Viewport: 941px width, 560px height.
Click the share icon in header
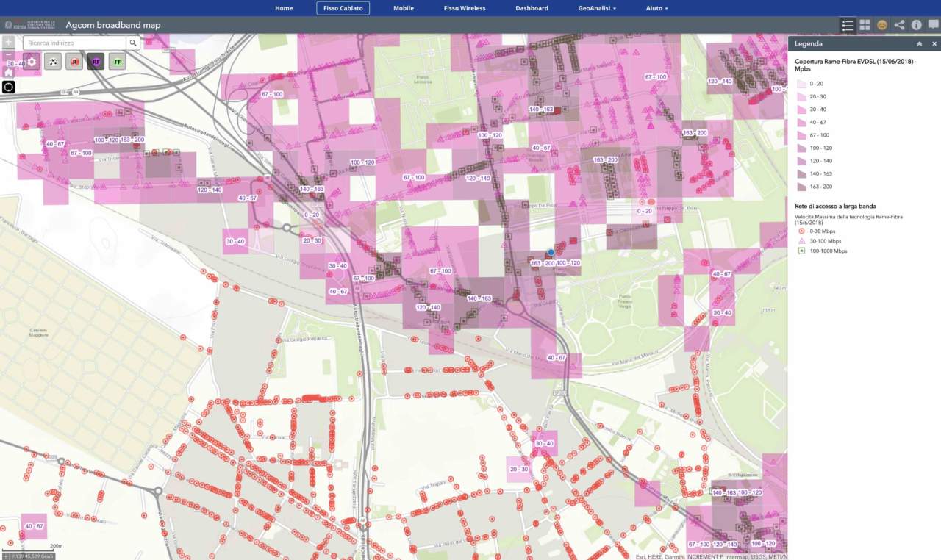tap(899, 25)
